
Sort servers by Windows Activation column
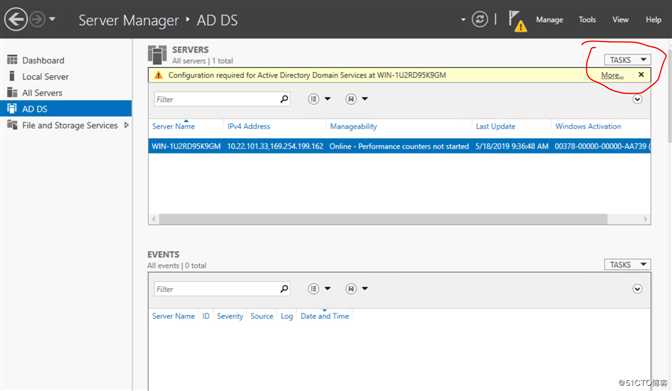588,126
